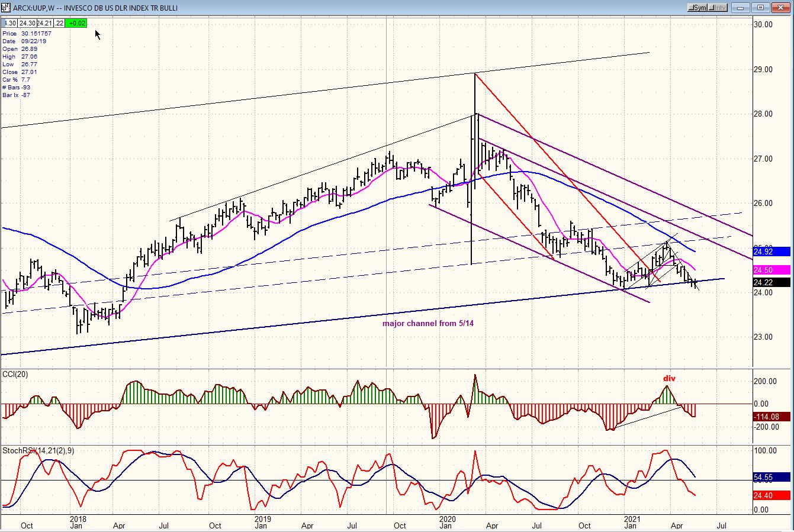Screen dimensions: 794x532
Task: Click the 54.55 StochRSI value tag
Action: pos(771,476)
